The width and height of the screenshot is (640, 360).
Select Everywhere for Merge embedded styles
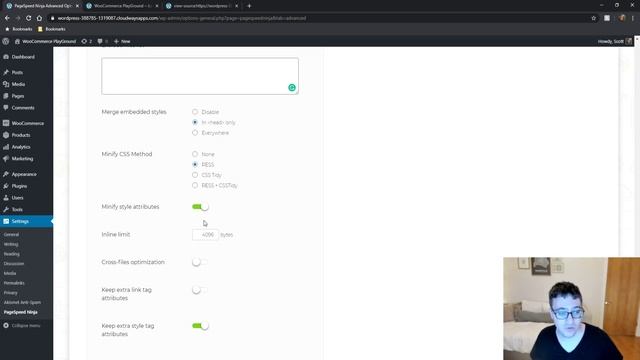(x=195, y=133)
